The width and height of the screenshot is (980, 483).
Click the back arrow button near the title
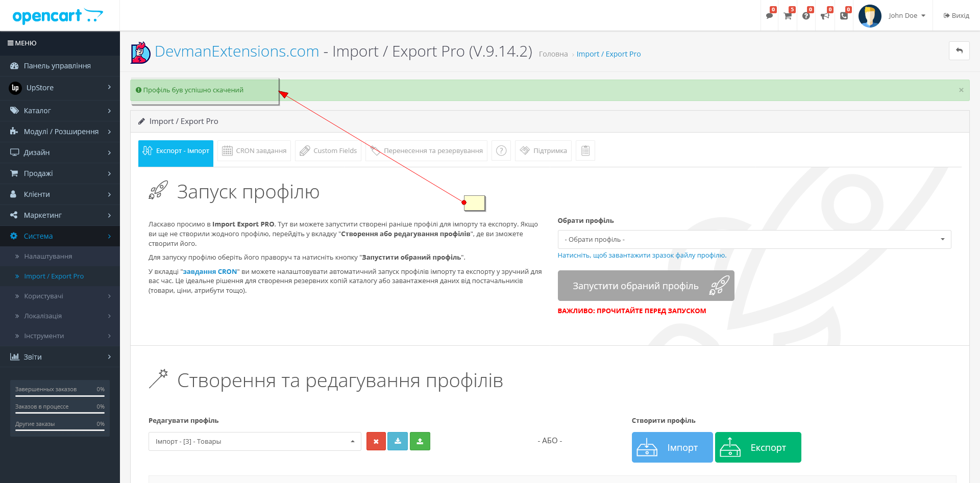point(959,50)
